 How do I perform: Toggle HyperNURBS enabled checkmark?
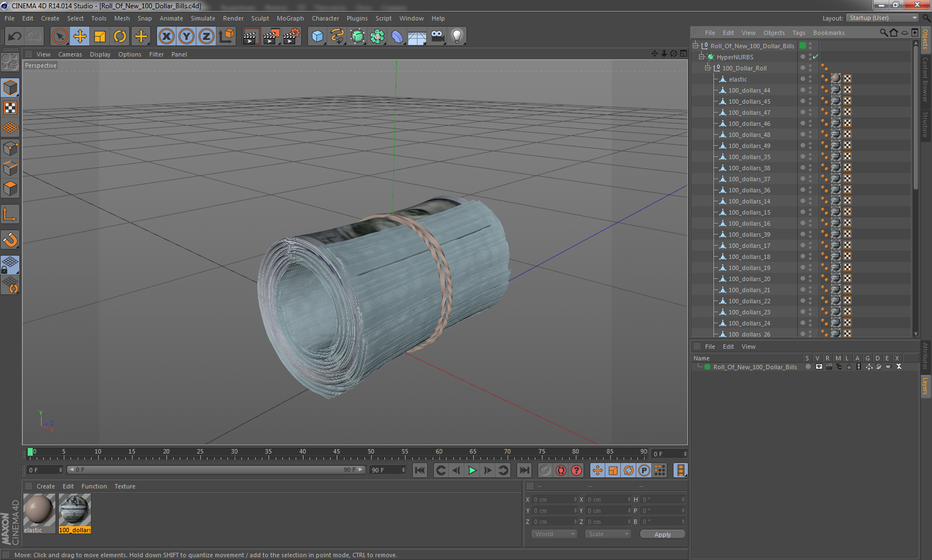pyautogui.click(x=815, y=57)
